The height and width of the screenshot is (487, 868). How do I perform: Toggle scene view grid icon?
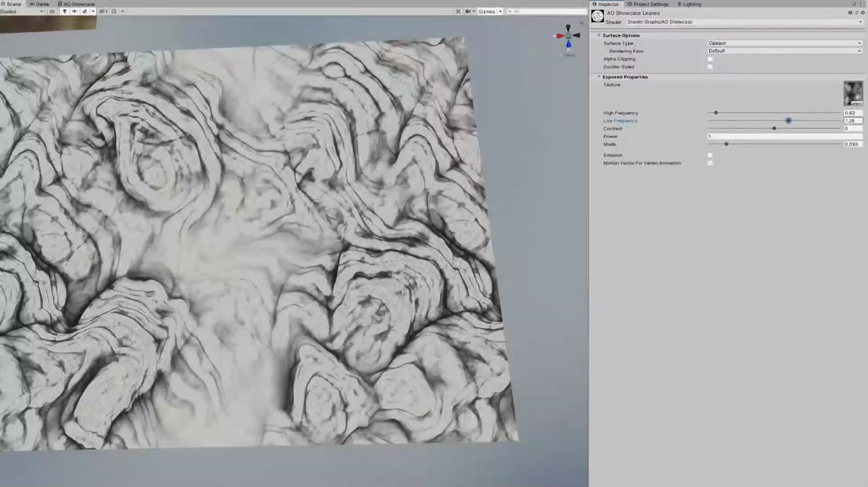click(114, 11)
